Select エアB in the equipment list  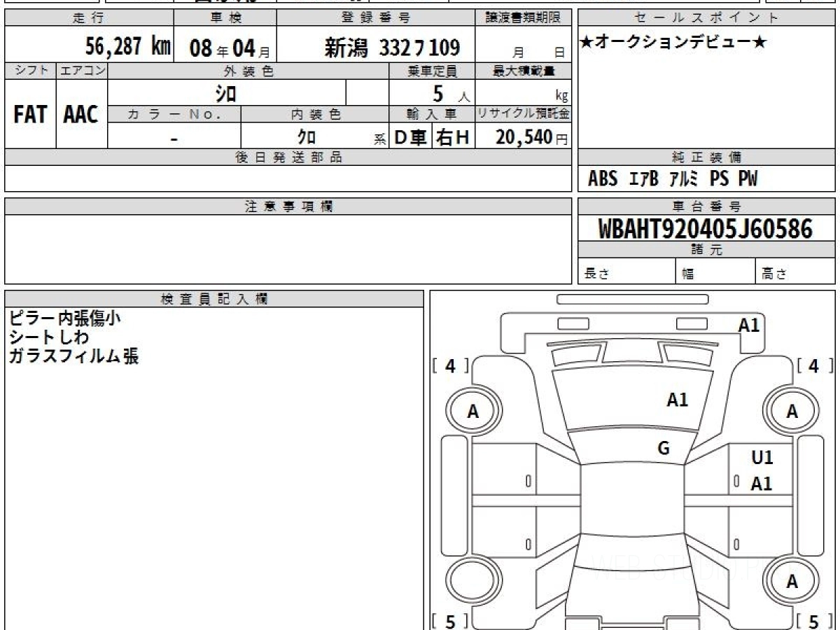tap(643, 179)
